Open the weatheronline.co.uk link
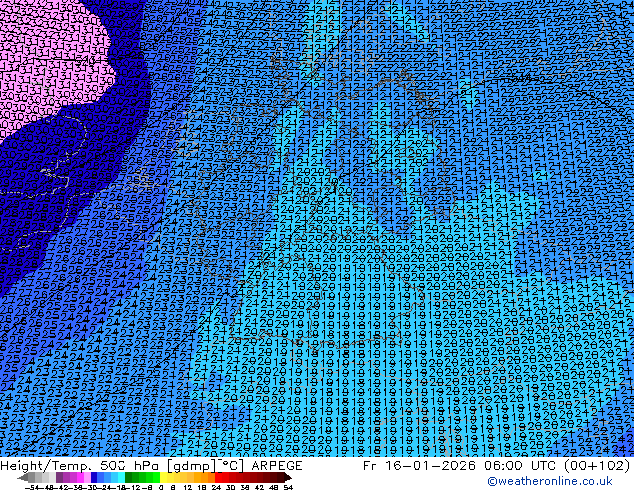Image resolution: width=634 pixels, height=490 pixels. point(550,481)
